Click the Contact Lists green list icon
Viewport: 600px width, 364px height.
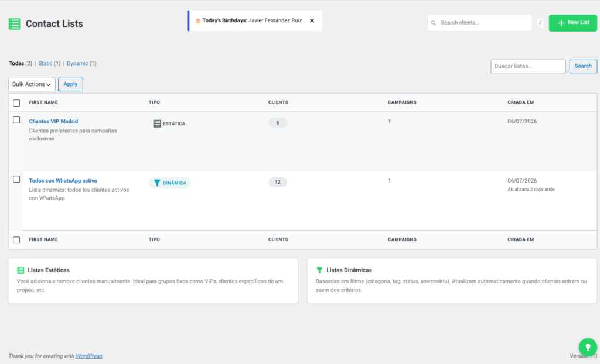tap(15, 24)
